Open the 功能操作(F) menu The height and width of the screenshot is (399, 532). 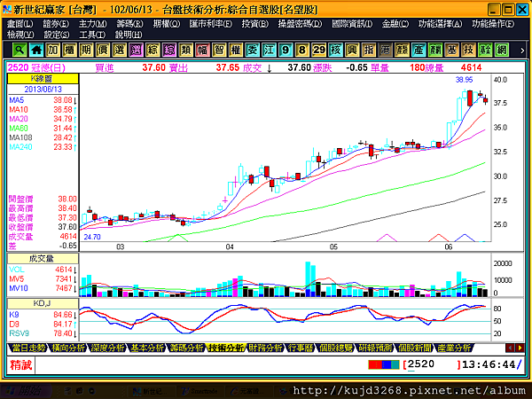(x=493, y=24)
